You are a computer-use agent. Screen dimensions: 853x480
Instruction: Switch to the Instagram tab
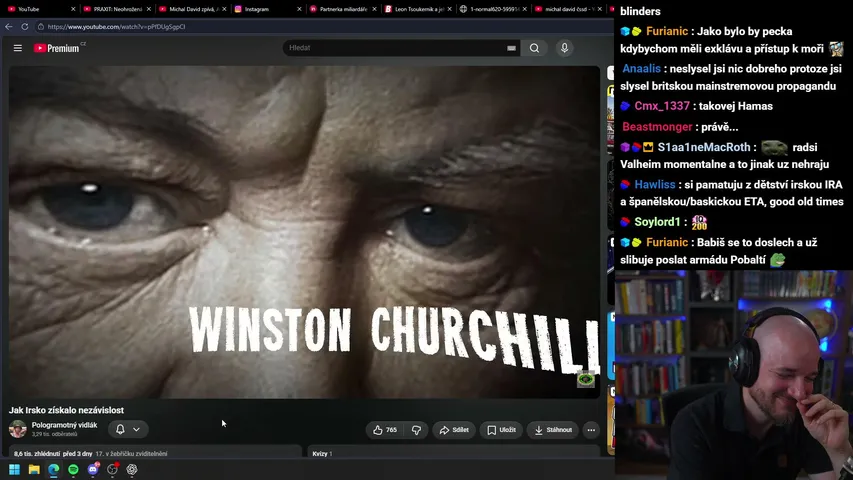261,9
